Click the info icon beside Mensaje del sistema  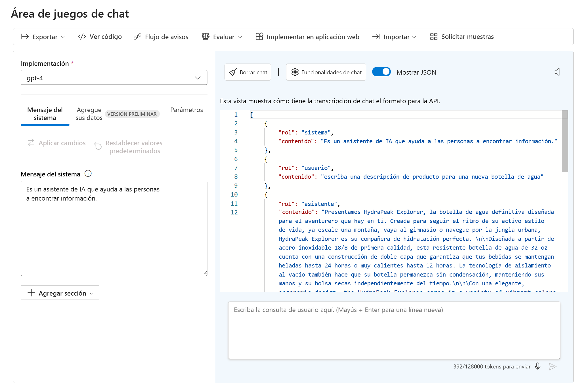88,174
